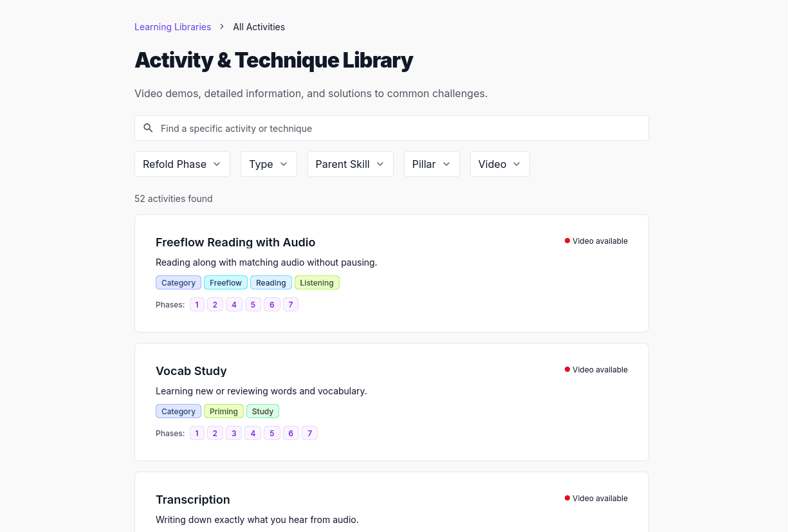Image resolution: width=788 pixels, height=532 pixels.
Task: Open the Parent Skill dropdown
Action: pyautogui.click(x=350, y=164)
